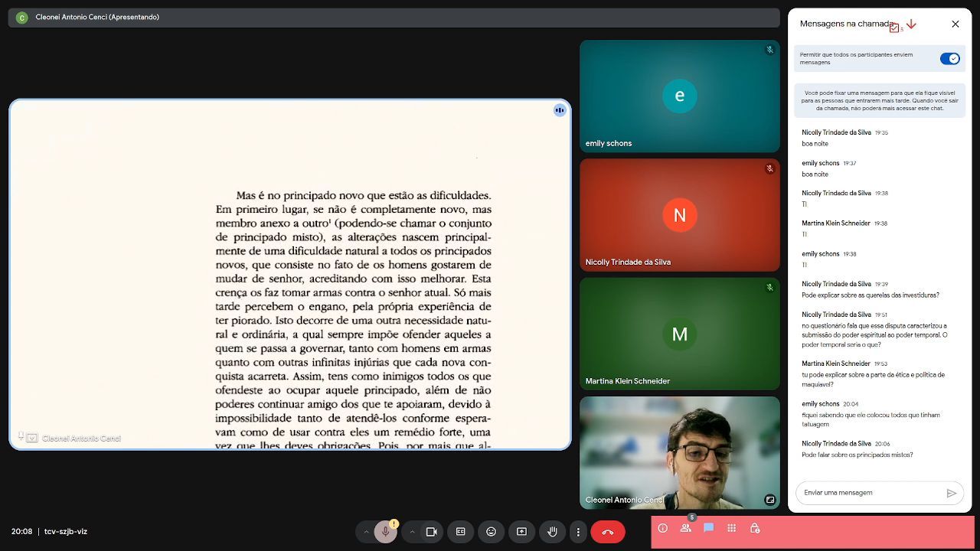Click muted mic indicator on emily's tile
Viewport: 980px width, 551px height.
pyautogui.click(x=769, y=50)
